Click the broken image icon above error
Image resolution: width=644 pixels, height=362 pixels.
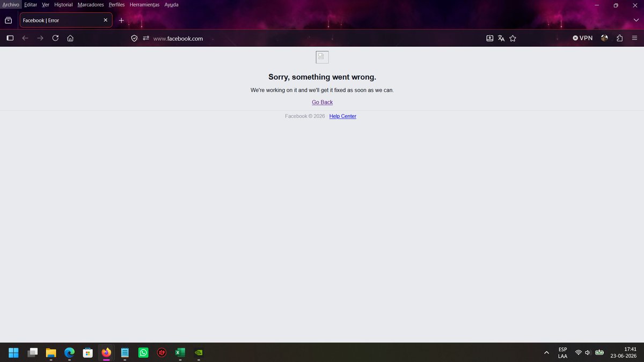coord(322,57)
